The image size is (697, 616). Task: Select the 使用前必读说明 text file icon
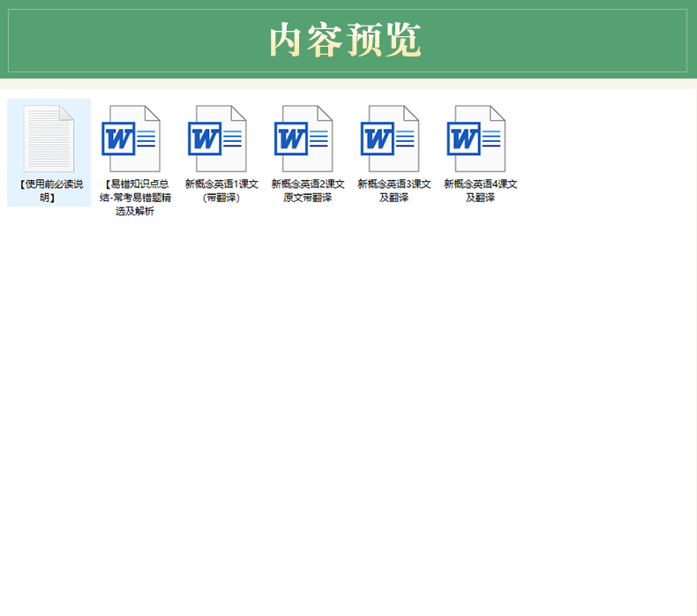[49, 139]
